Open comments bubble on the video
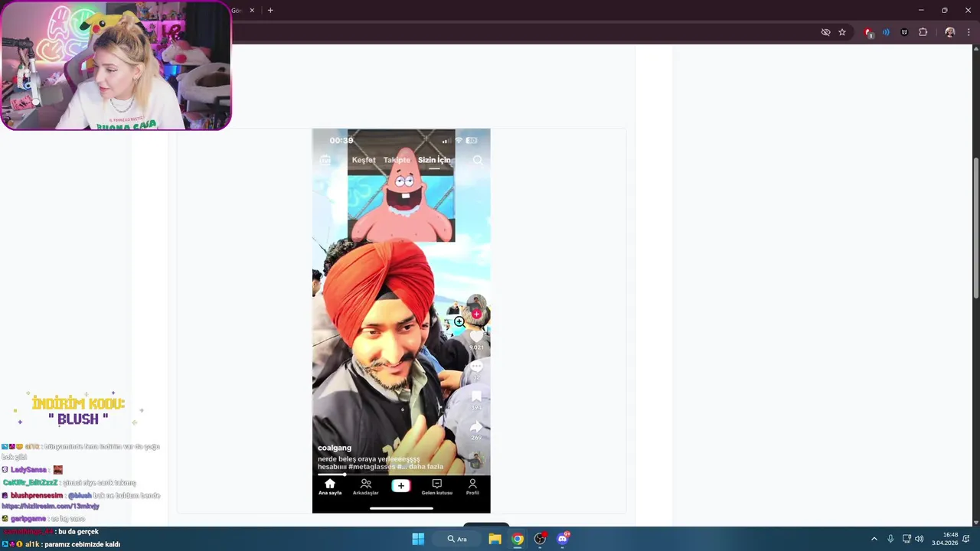The width and height of the screenshot is (980, 551). pos(476,367)
